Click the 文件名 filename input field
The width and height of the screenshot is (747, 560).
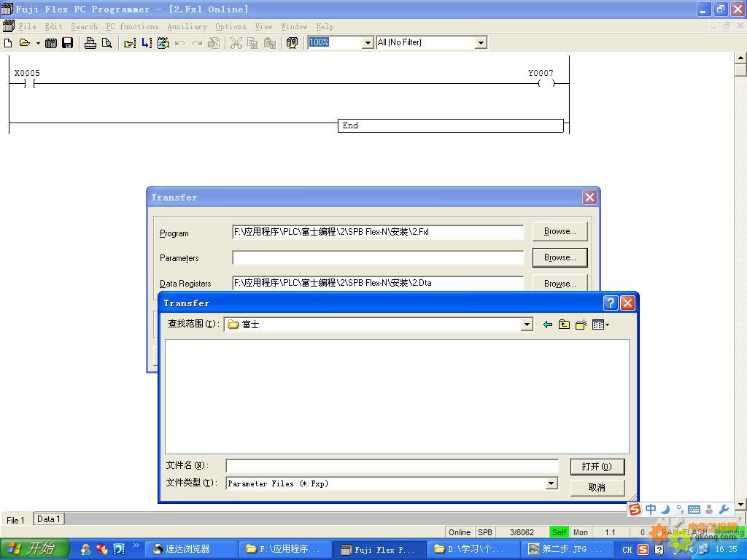[392, 466]
